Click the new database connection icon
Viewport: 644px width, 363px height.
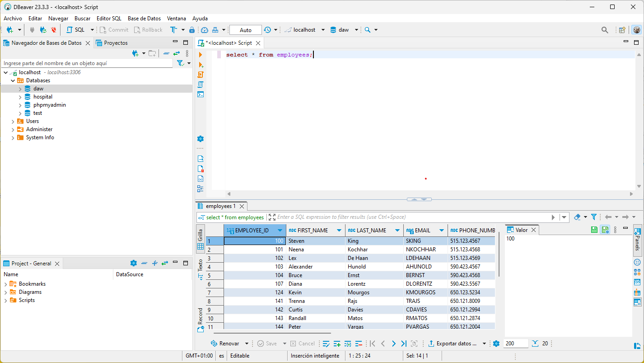point(9,30)
